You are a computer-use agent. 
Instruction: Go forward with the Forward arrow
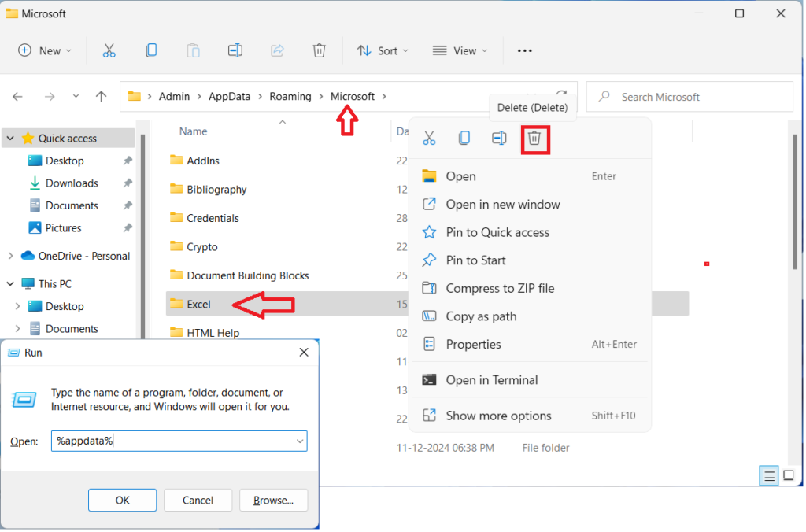click(x=50, y=97)
